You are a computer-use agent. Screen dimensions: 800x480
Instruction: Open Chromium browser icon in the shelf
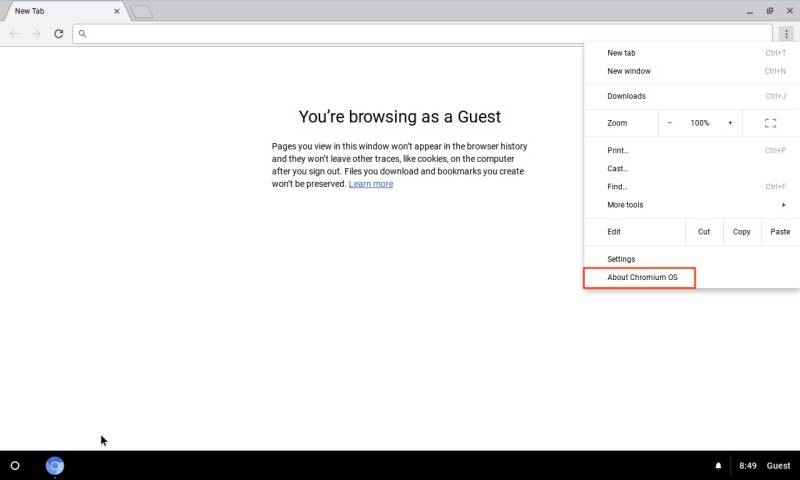(x=55, y=466)
